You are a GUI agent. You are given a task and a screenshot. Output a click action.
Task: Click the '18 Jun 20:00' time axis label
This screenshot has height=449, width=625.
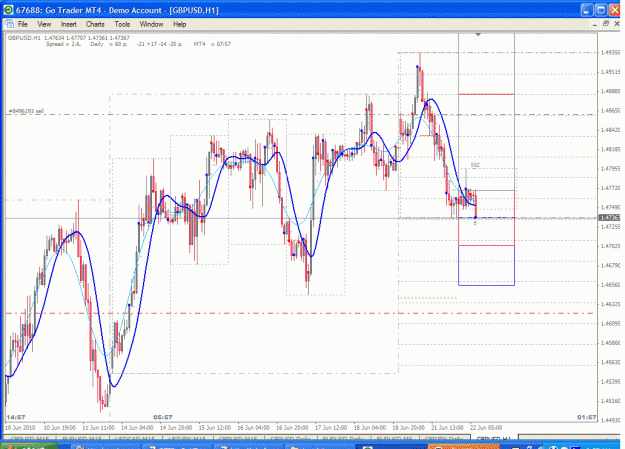click(x=409, y=427)
